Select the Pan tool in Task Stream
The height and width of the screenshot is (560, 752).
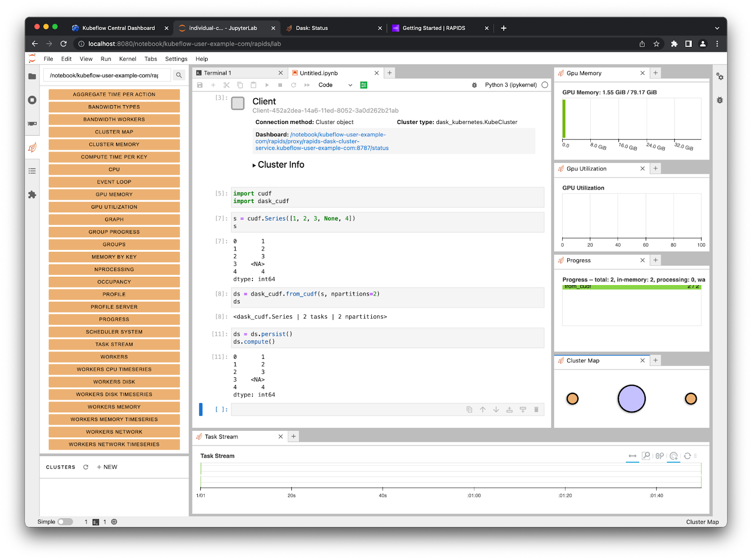[x=633, y=456]
